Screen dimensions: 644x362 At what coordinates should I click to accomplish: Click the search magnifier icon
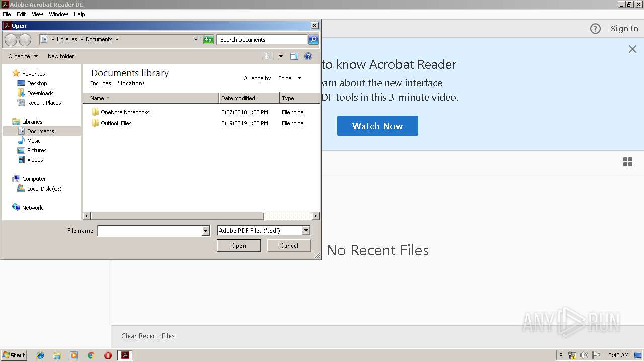pos(313,40)
